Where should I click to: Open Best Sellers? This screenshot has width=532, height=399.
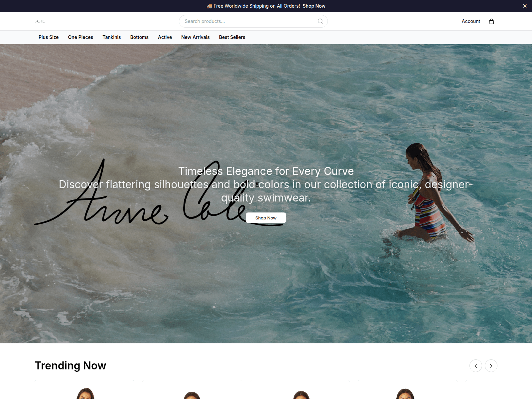pos(232,37)
